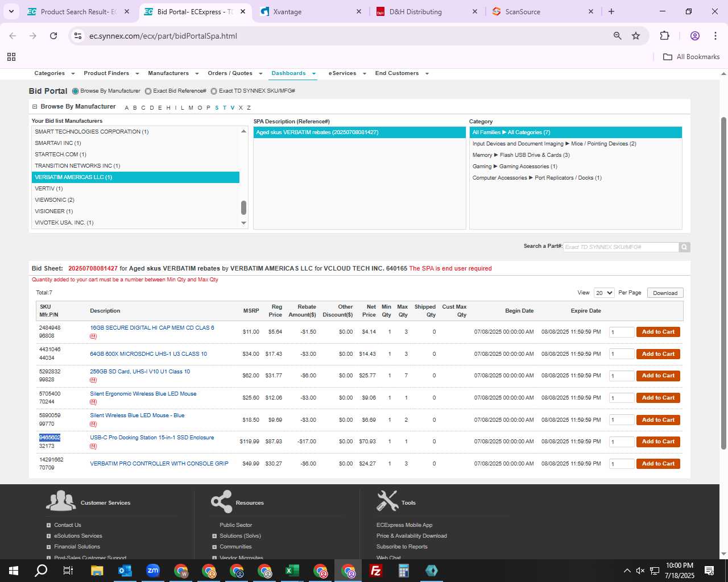Click the site information icon beside URL

(78, 36)
